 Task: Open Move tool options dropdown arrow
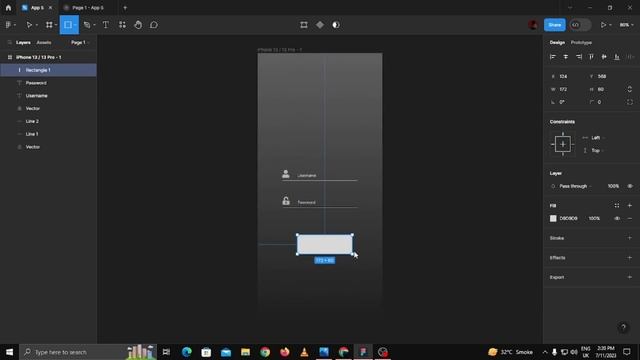tap(36, 25)
